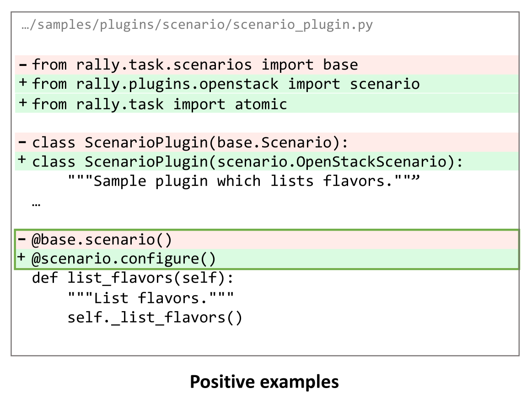
Task: Click the 'self._list_flavors()' call line
Action: [x=155, y=317]
